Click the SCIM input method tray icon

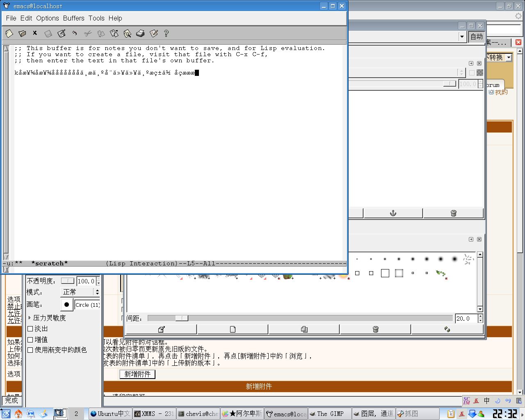pyautogui.click(x=462, y=414)
